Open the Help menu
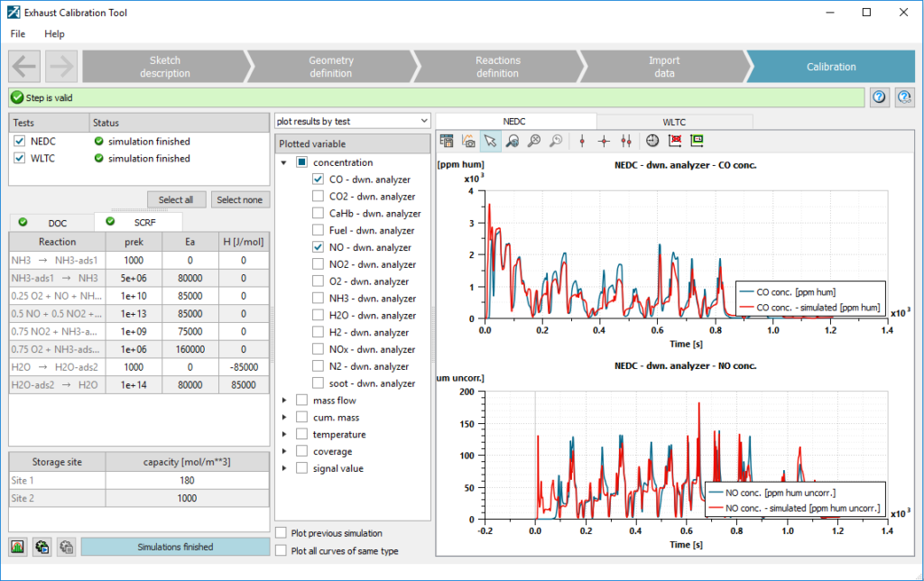 pos(54,33)
